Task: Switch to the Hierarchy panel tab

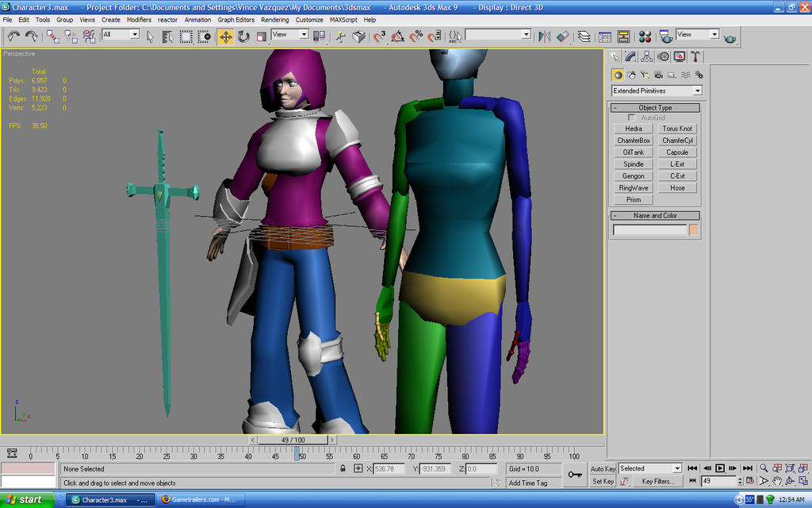Action: click(x=646, y=56)
